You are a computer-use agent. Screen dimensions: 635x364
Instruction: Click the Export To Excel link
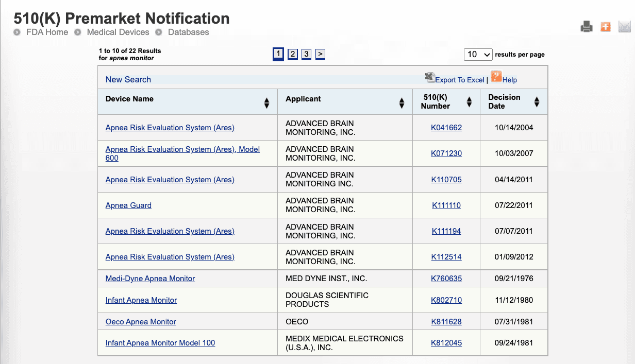point(460,80)
